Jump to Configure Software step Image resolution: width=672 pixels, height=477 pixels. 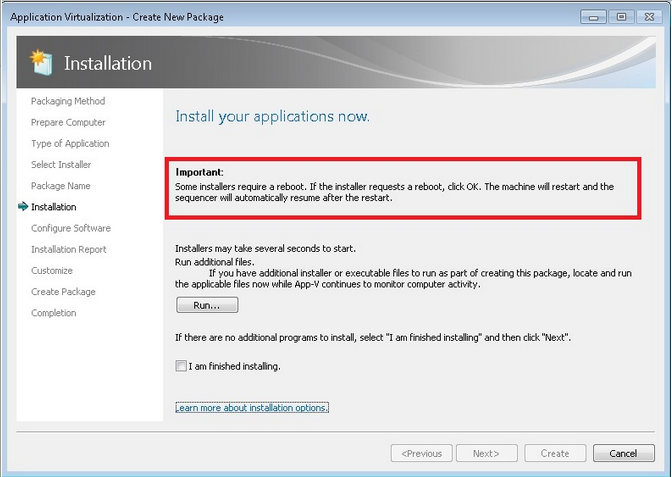point(71,228)
